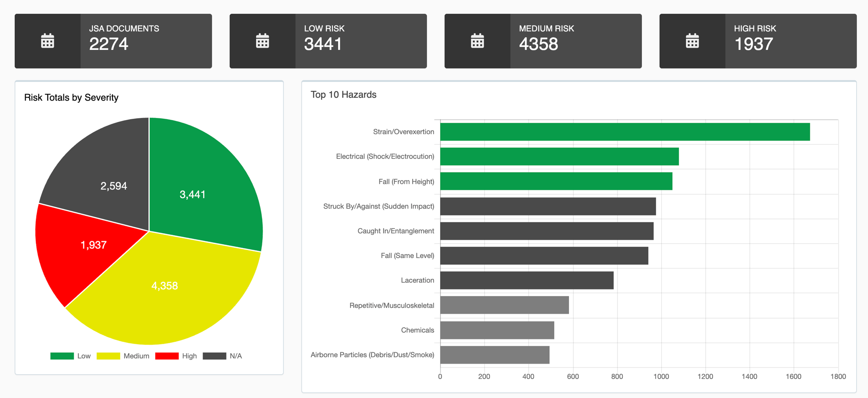Select the green Low legend swatch

(61, 356)
